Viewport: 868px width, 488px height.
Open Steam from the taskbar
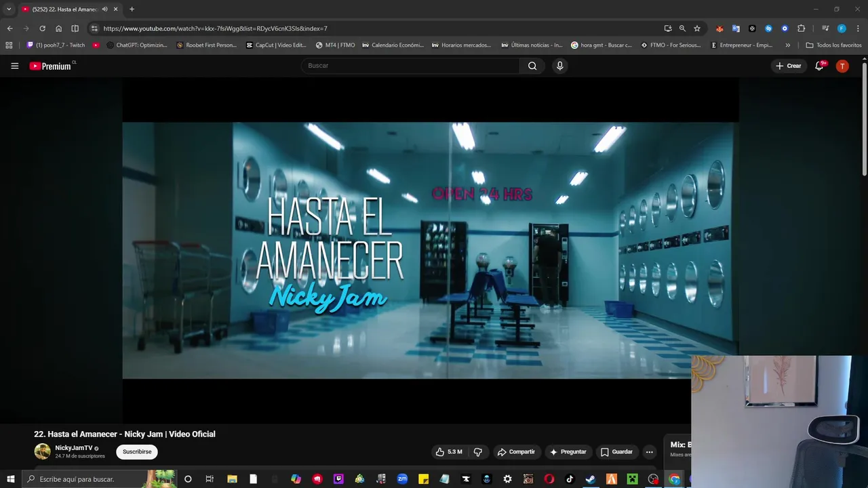pyautogui.click(x=591, y=479)
